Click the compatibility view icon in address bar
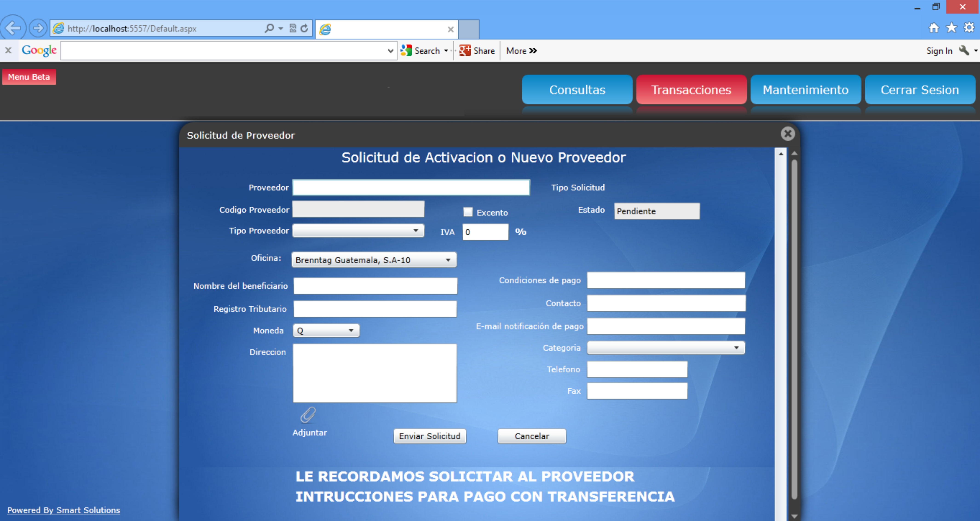The height and width of the screenshot is (521, 980). pyautogui.click(x=293, y=28)
